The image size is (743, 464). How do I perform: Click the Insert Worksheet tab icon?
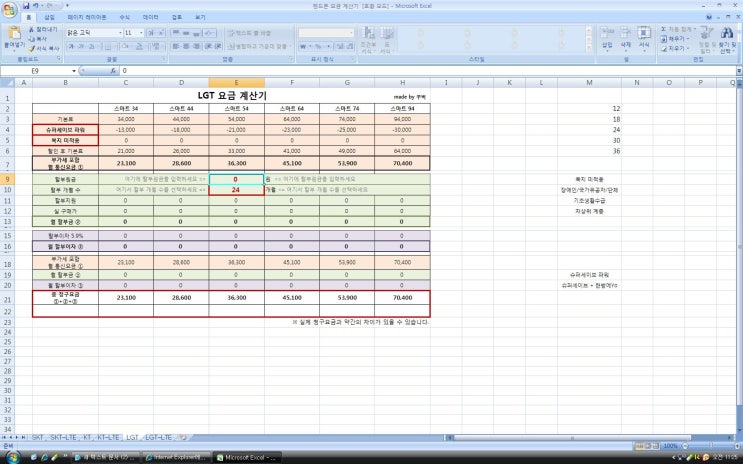183,437
